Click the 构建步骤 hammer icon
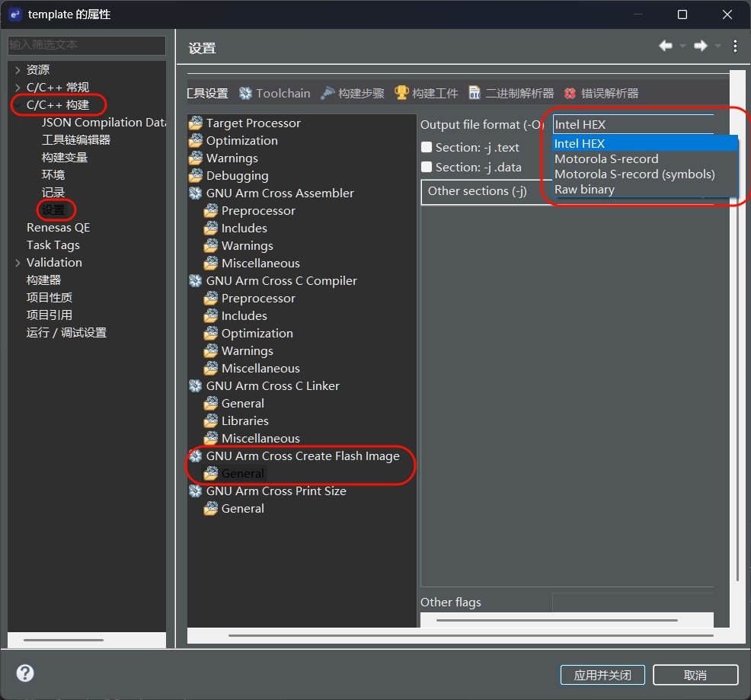The width and height of the screenshot is (751, 700). coord(328,93)
